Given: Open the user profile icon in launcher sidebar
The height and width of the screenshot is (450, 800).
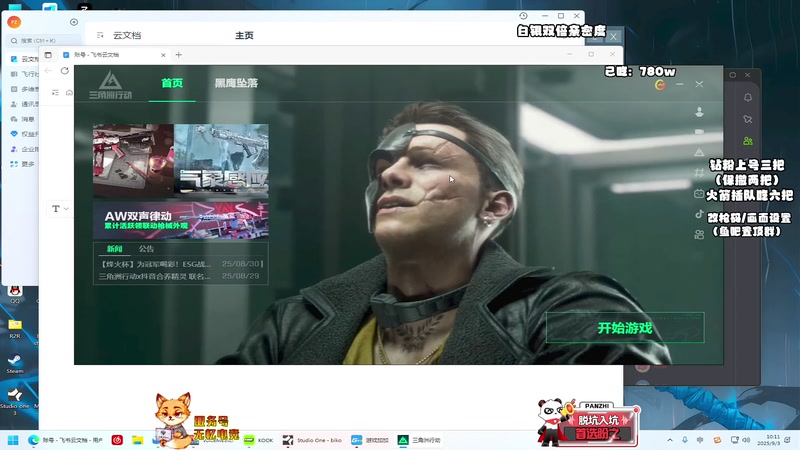Looking at the screenshot, I should pyautogui.click(x=699, y=112).
